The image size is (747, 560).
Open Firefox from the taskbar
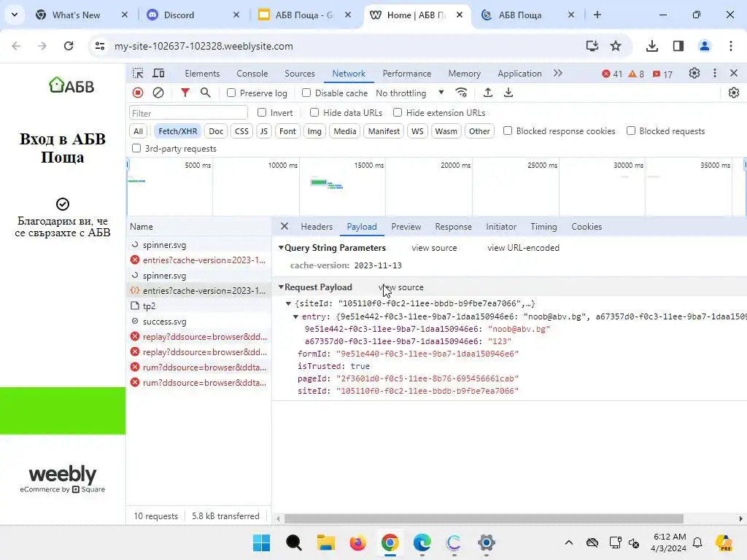click(357, 542)
